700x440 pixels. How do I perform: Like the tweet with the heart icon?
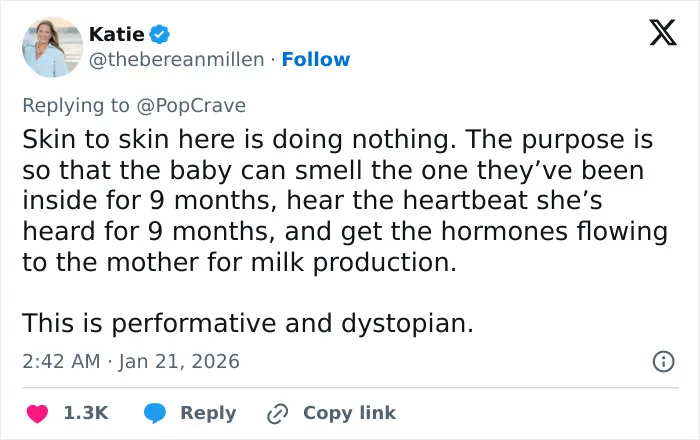click(x=37, y=413)
